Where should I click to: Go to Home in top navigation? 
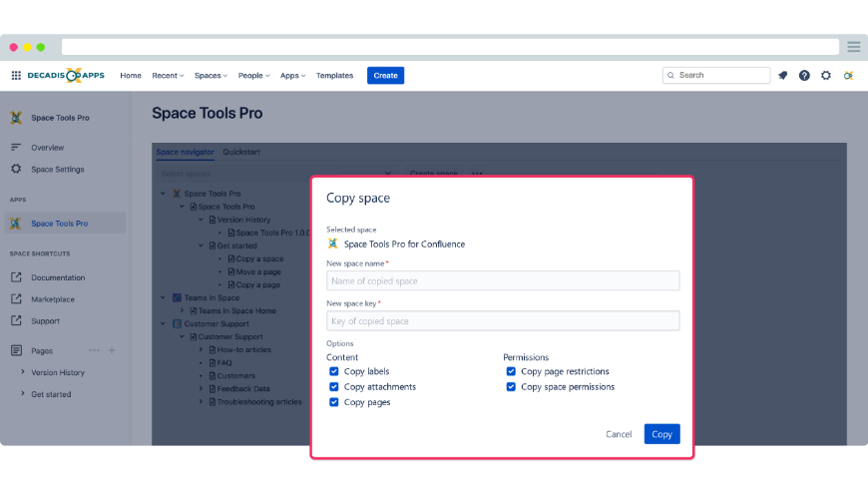click(x=131, y=75)
